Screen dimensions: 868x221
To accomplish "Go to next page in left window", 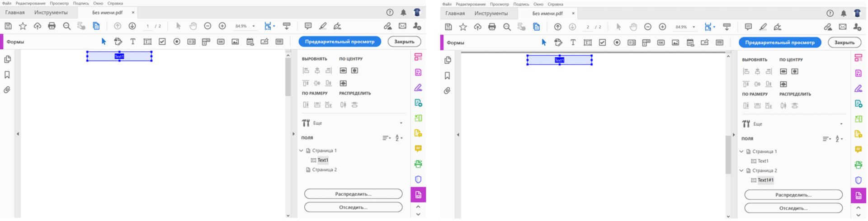I will tap(132, 26).
